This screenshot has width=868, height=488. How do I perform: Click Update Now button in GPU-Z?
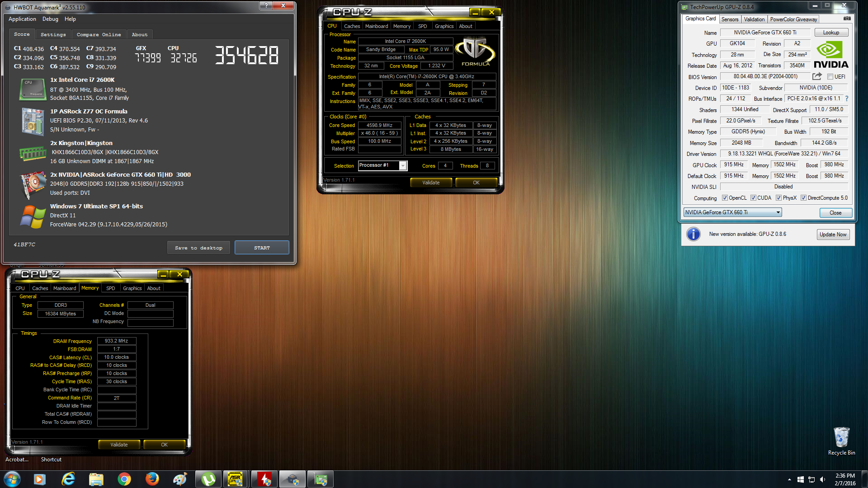tap(833, 235)
